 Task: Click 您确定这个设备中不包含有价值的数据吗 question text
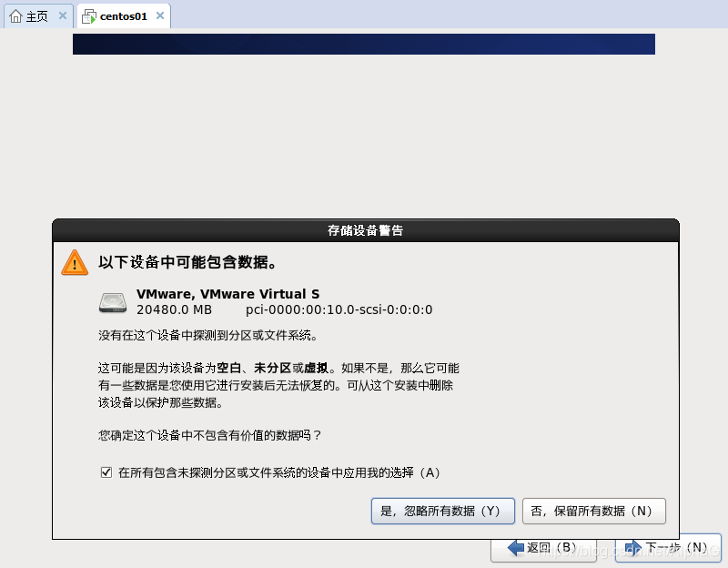210,435
